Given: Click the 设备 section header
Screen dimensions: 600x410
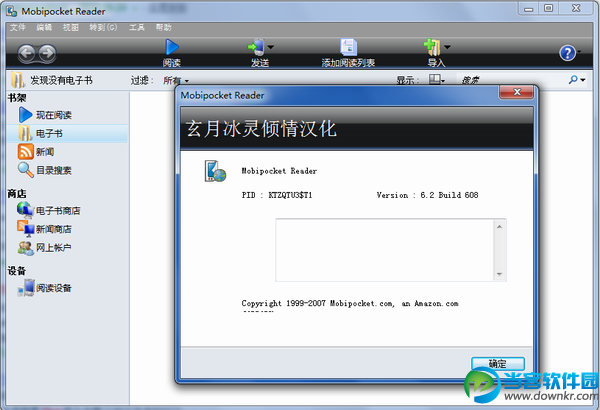Looking at the screenshot, I should point(17,271).
